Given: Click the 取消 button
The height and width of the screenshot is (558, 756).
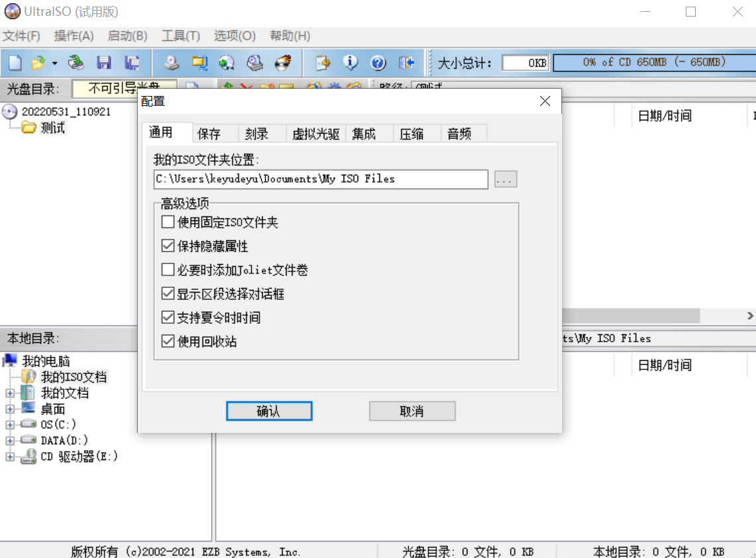Looking at the screenshot, I should click(412, 410).
